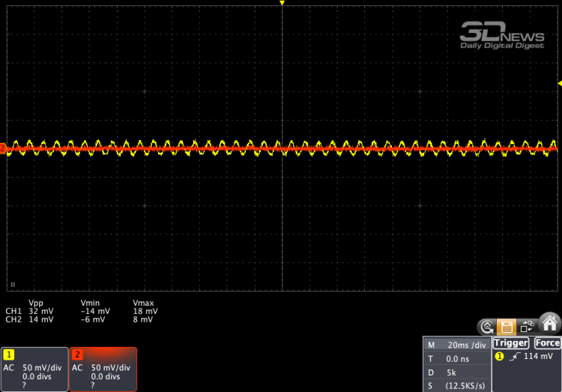Image resolution: width=562 pixels, height=392 pixels.
Task: Toggle channel 1 yellow number badge
Action: tap(9, 355)
